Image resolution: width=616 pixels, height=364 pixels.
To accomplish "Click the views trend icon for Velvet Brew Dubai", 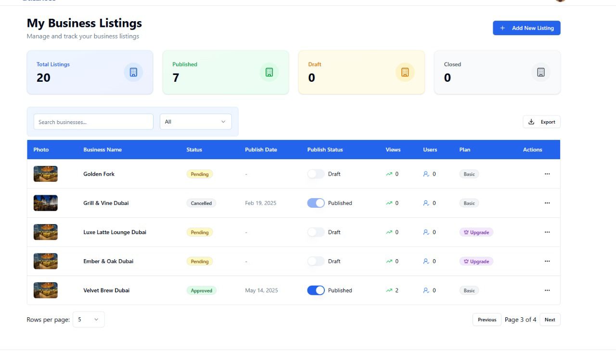I will pyautogui.click(x=389, y=290).
